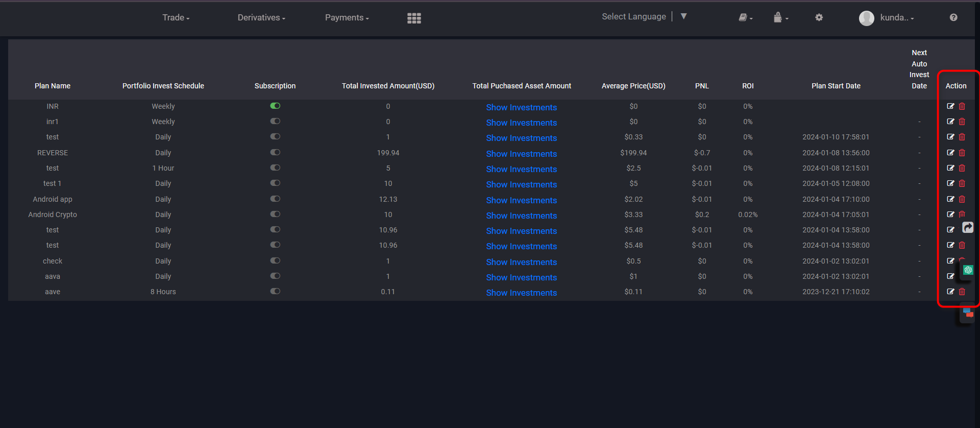Open Show Investments for check plan

[521, 262]
